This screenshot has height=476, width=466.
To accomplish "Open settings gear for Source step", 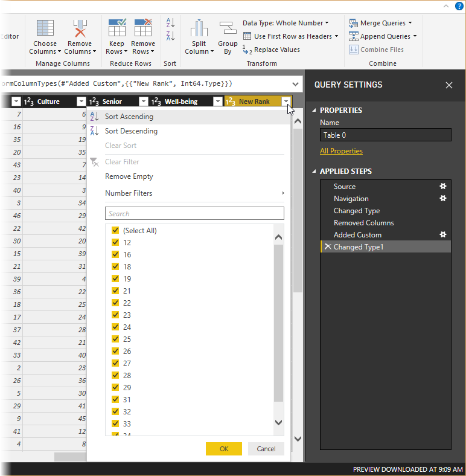I will tap(443, 187).
